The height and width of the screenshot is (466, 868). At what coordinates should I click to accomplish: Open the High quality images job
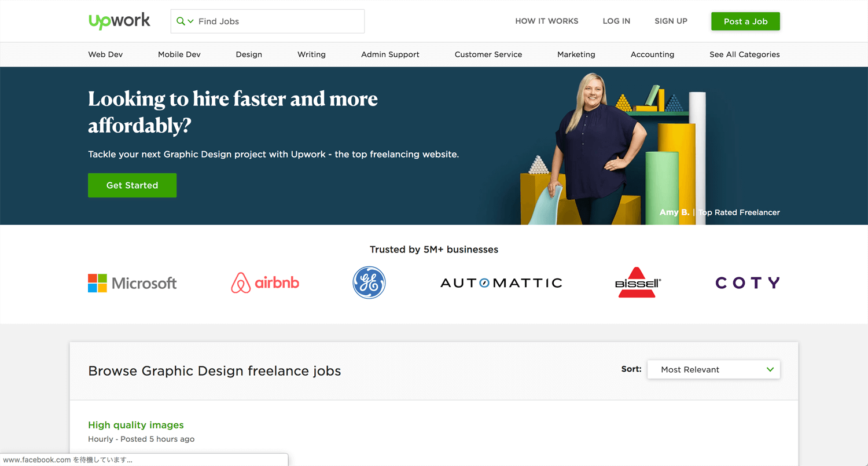tap(136, 425)
